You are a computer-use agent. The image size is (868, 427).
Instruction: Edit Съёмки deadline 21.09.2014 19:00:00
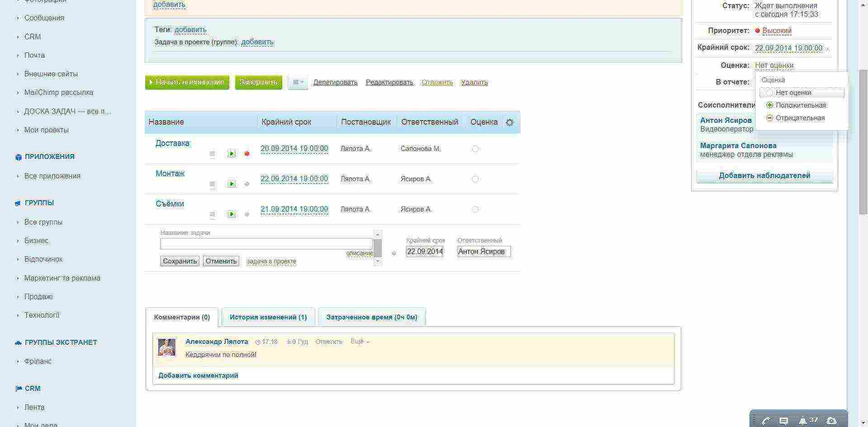point(294,209)
